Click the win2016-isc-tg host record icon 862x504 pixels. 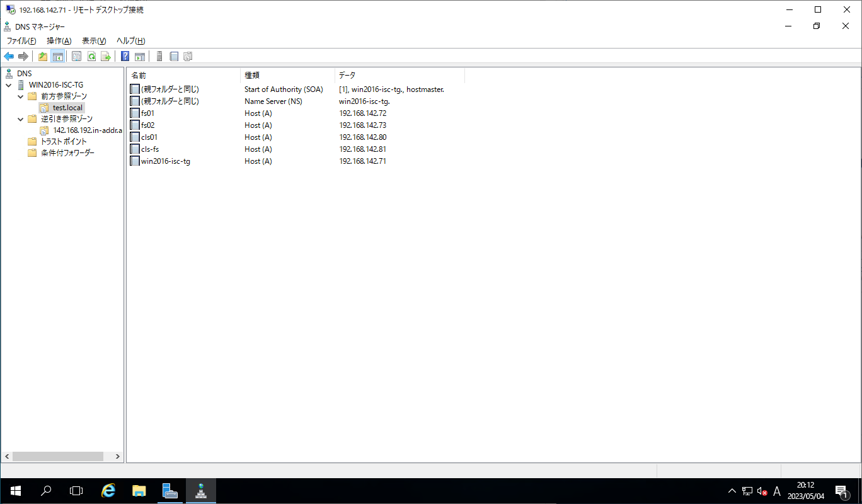pyautogui.click(x=135, y=161)
